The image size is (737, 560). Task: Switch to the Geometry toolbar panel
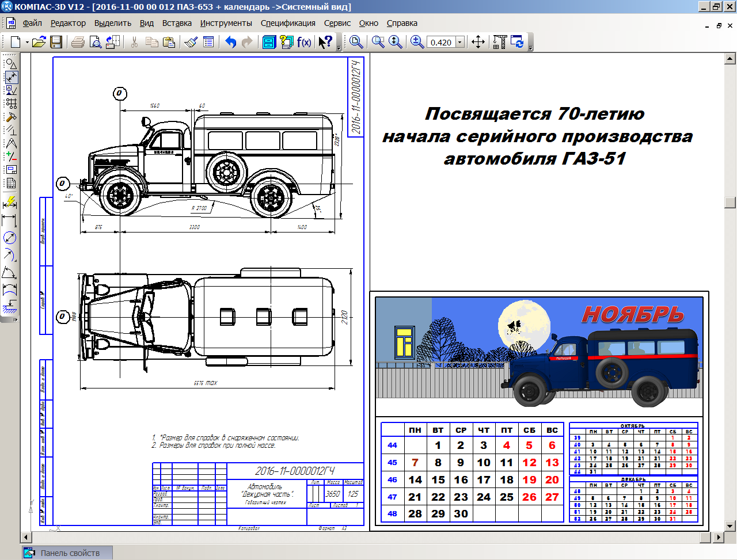tap(11, 64)
